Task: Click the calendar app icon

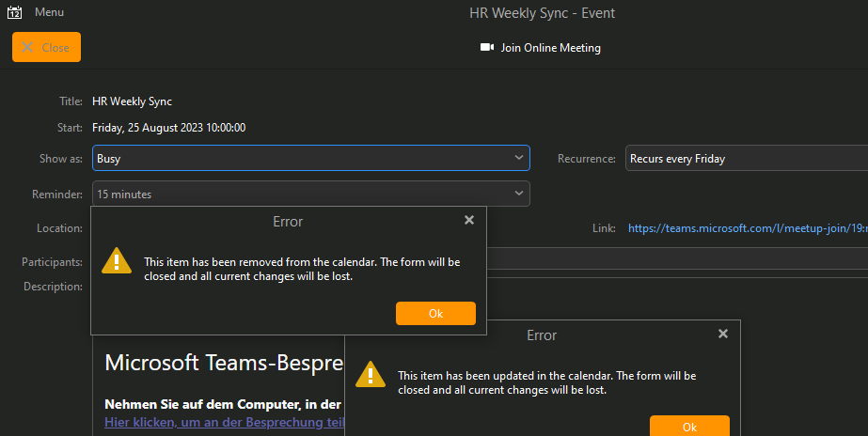Action: point(14,12)
